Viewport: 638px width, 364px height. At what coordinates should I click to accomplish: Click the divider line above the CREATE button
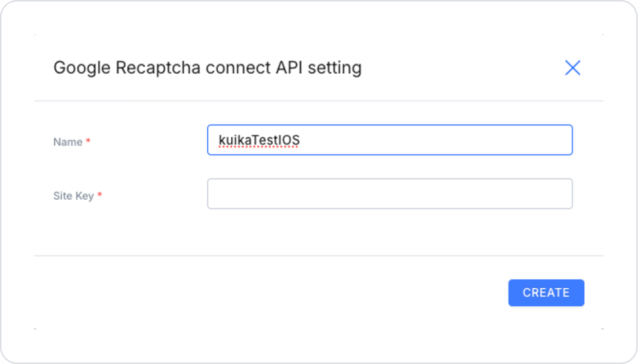click(x=319, y=256)
